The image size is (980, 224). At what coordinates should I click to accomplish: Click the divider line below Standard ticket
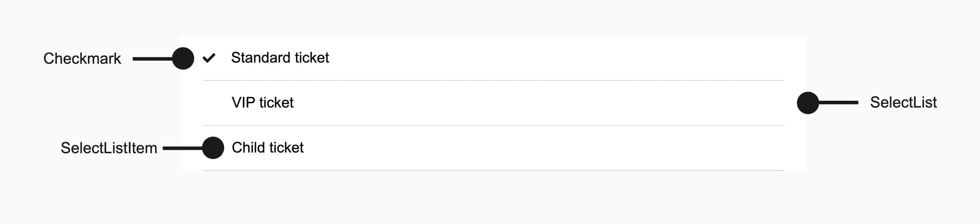493,81
